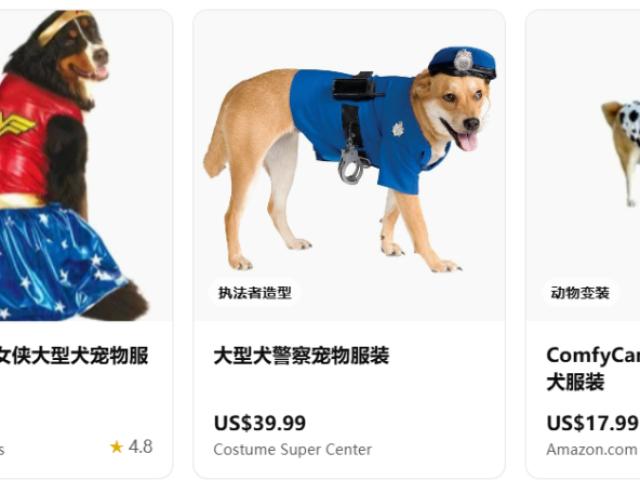
Task: Click the blank area under the police costume title
Action: click(349, 390)
